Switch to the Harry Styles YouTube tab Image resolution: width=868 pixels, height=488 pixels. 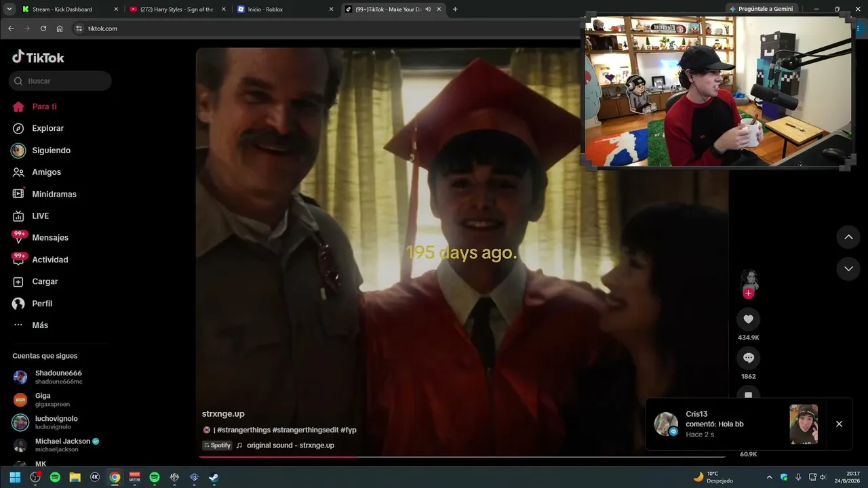point(177,9)
